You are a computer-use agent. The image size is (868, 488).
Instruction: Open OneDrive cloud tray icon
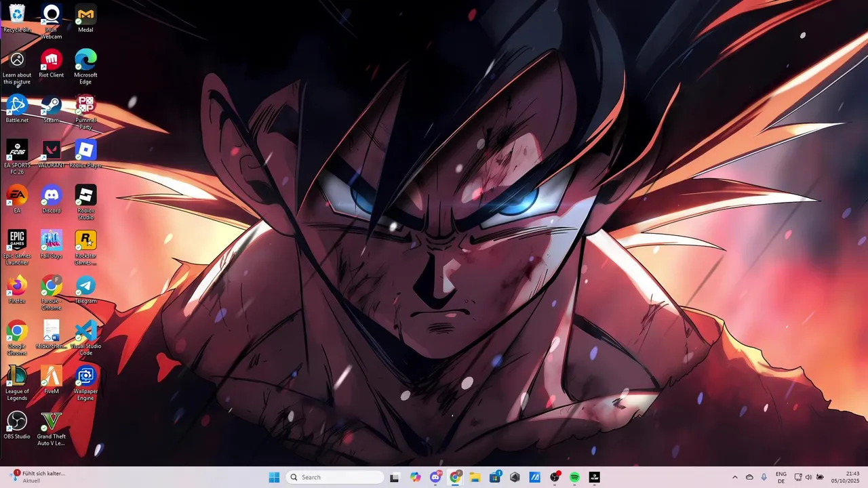(749, 477)
